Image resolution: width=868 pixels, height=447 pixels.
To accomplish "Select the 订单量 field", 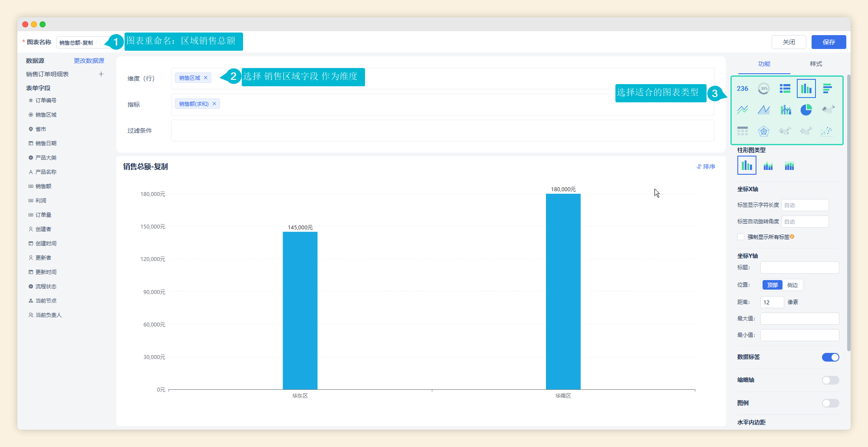I will tap(40, 215).
